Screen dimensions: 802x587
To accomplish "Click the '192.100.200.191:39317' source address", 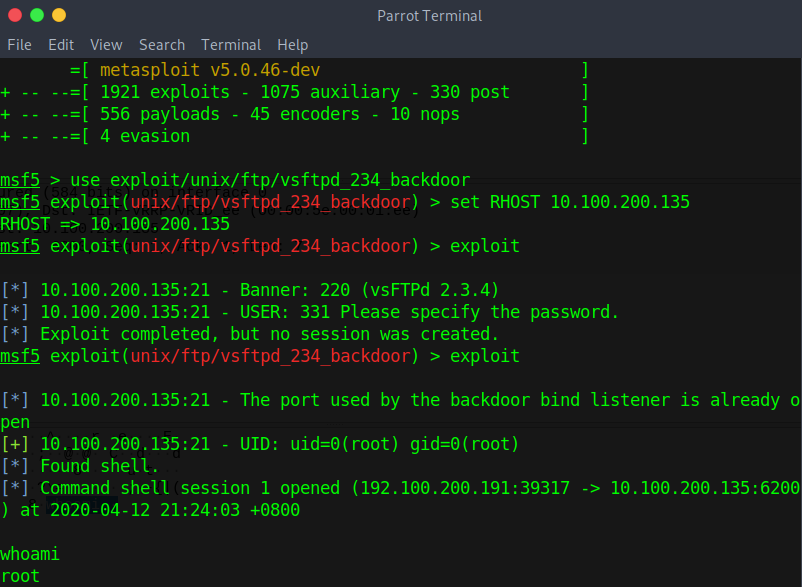I will pyautogui.click(x=465, y=488).
